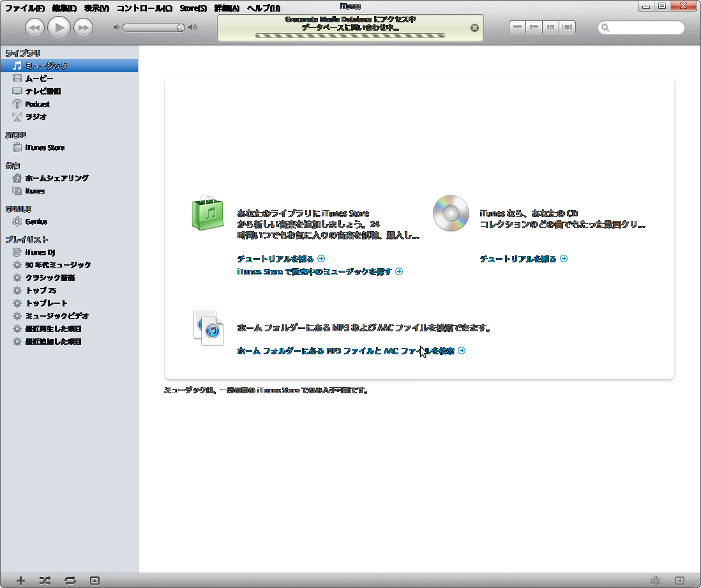This screenshot has height=588, width=701.
Task: Select the shared itunes library
Action: [69, 191]
